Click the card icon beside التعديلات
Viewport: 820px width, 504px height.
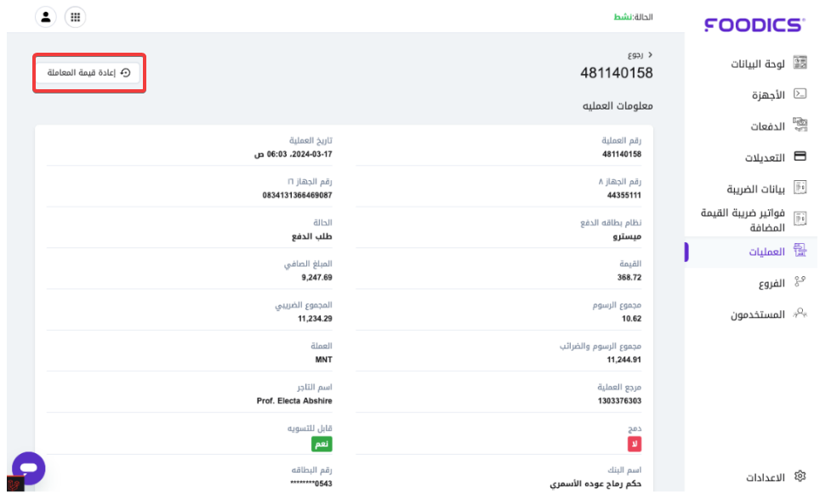pos(800,157)
